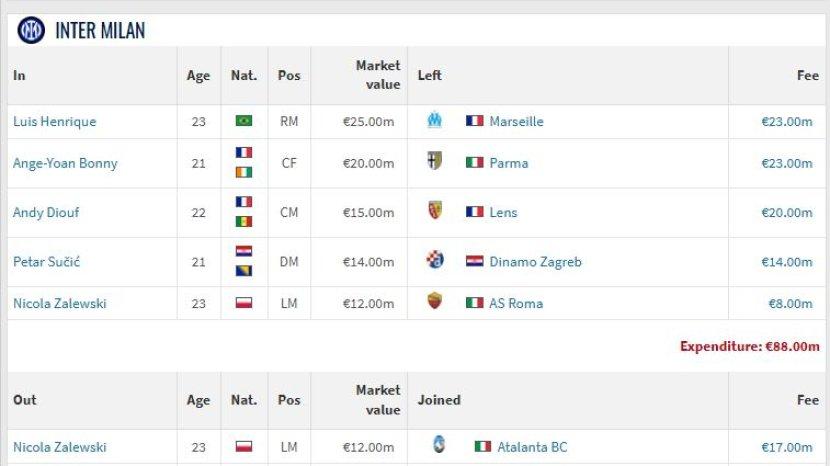Viewport: 830px width, 466px height.
Task: Click the Lens club crest icon
Action: click(434, 212)
